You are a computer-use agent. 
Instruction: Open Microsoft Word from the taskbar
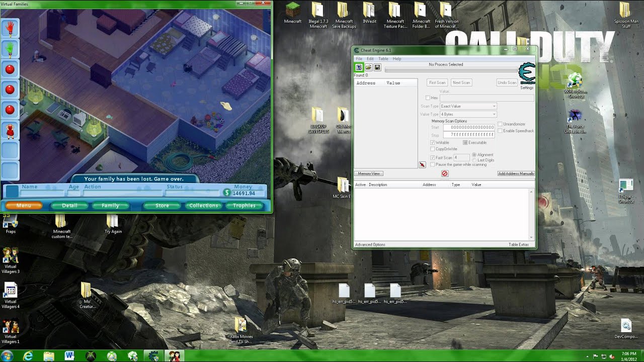click(x=69, y=355)
